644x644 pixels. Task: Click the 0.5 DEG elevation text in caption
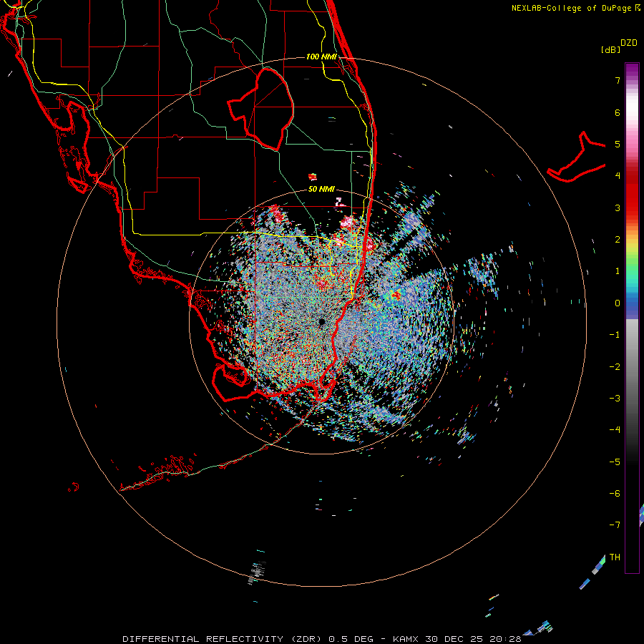[351, 639]
